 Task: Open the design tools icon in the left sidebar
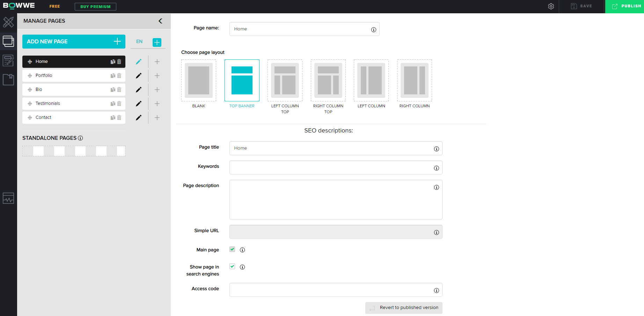(8, 22)
